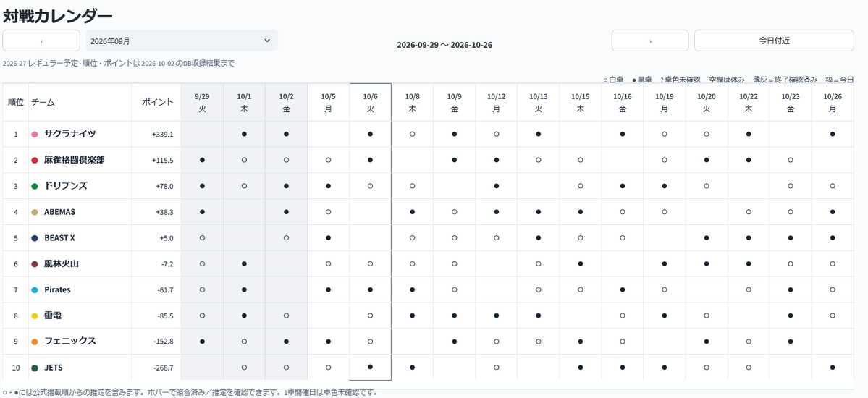Click the points value -152.8
This screenshot has height=398, width=868.
[164, 342]
